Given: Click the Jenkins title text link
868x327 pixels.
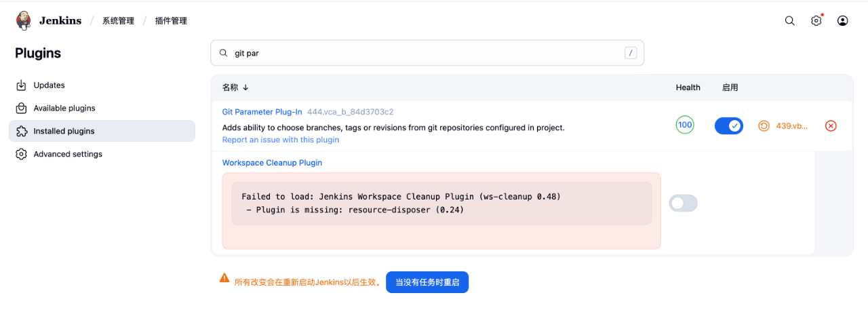Looking at the screenshot, I should 60,21.
